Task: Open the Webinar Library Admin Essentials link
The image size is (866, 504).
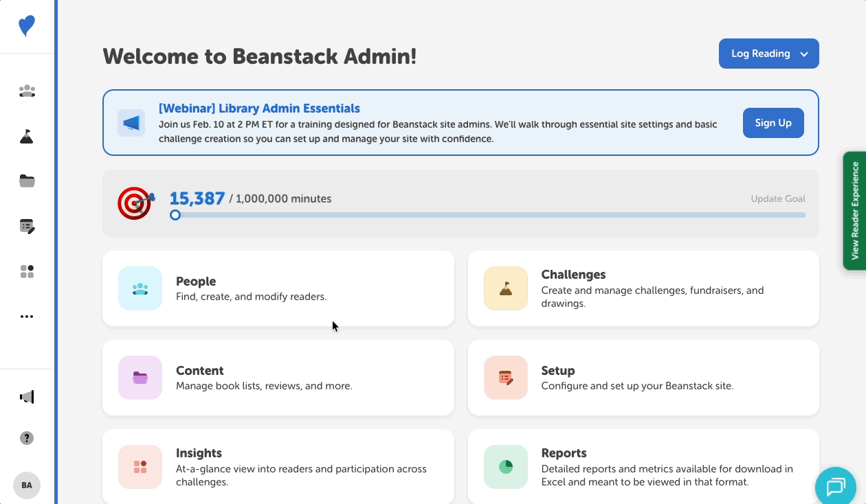Action: pyautogui.click(x=259, y=108)
